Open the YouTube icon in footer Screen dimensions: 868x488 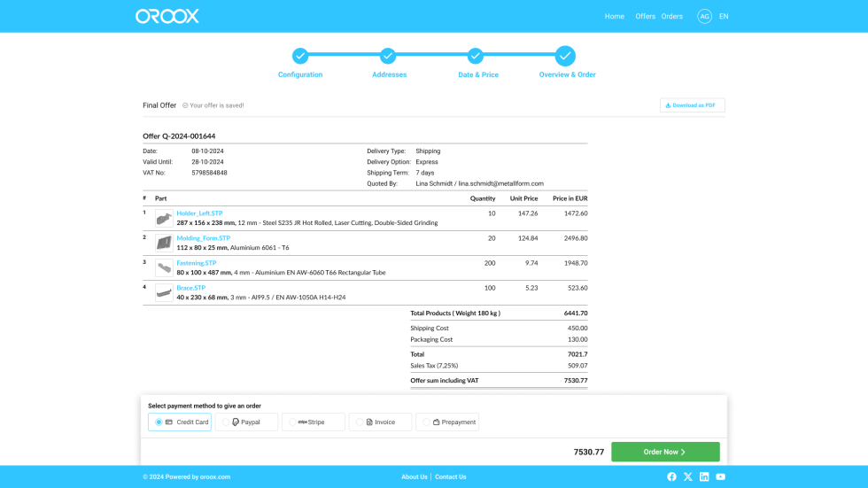coord(720,476)
